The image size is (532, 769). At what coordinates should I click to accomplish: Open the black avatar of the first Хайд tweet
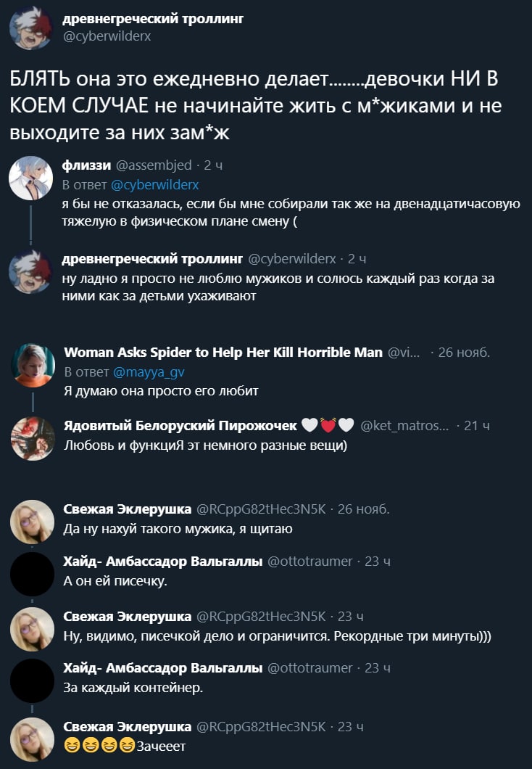pos(33,574)
